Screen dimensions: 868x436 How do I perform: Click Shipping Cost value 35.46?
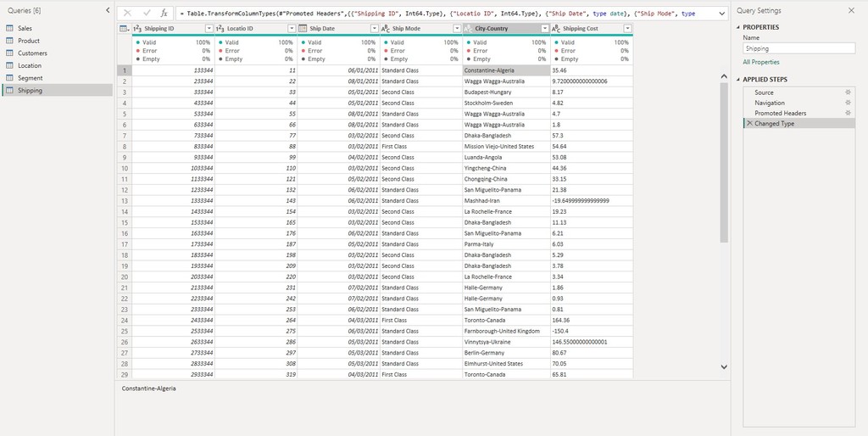(592, 70)
